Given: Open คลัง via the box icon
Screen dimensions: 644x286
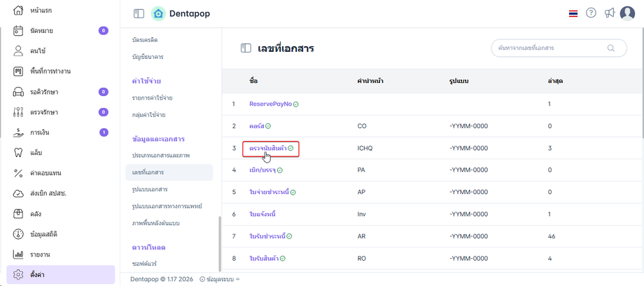Looking at the screenshot, I should [x=19, y=213].
